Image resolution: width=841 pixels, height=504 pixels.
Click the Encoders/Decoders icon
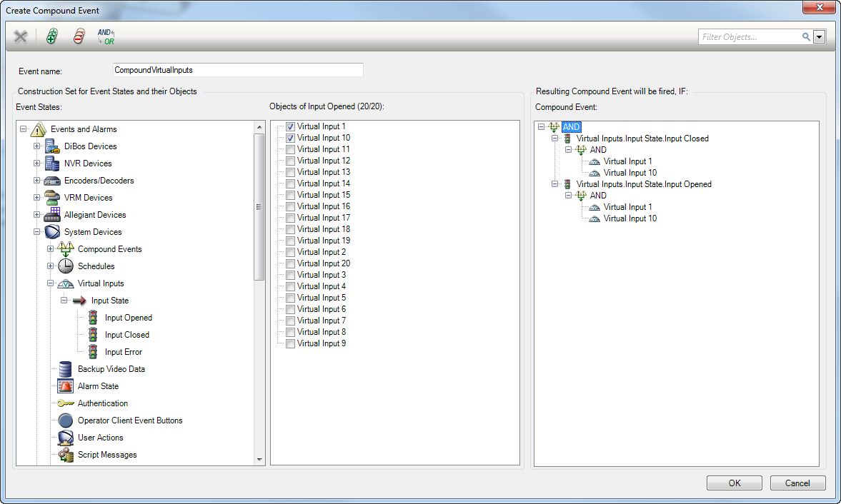[x=52, y=181]
